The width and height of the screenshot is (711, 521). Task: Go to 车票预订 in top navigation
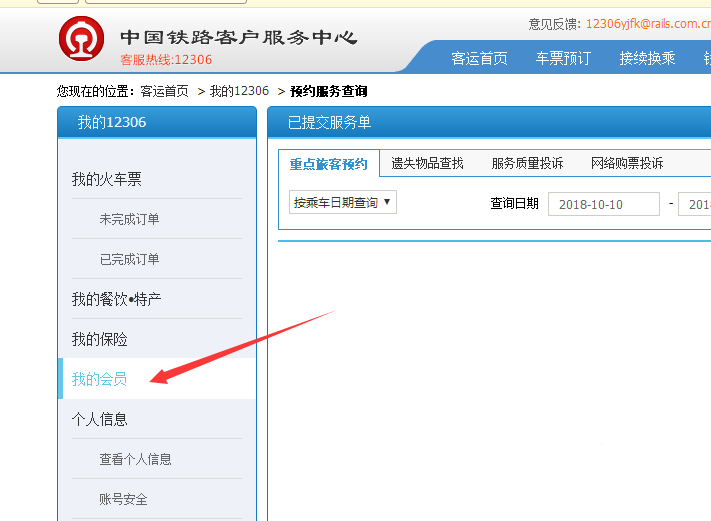click(563, 58)
